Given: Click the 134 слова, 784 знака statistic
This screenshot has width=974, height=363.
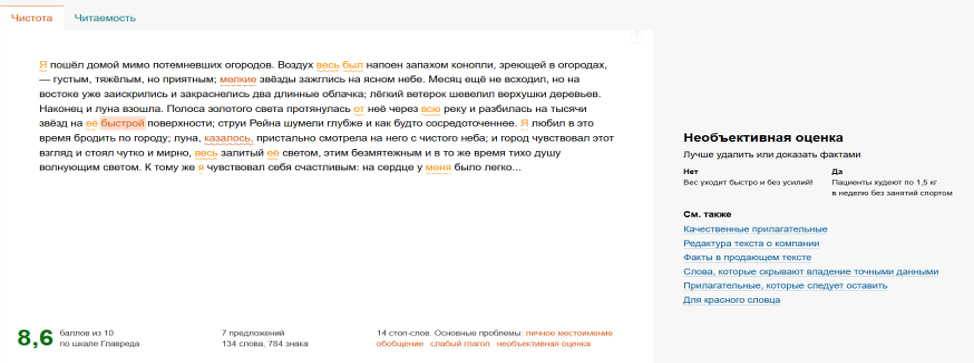Looking at the screenshot, I should coord(264,344).
